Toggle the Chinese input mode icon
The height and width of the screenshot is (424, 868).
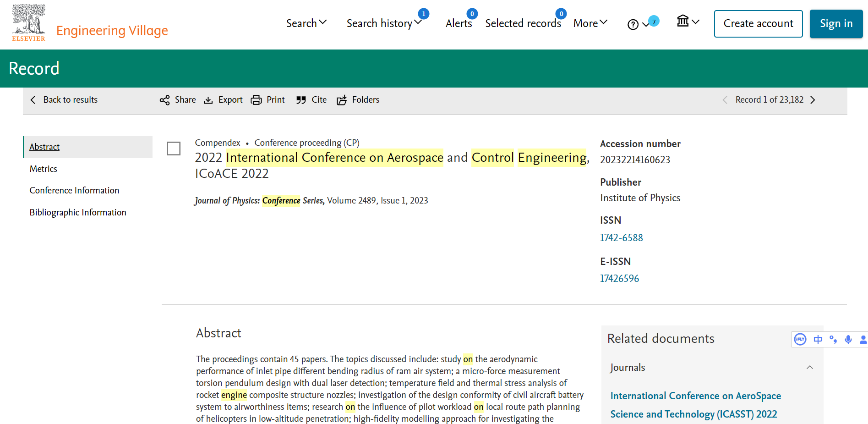pos(818,339)
